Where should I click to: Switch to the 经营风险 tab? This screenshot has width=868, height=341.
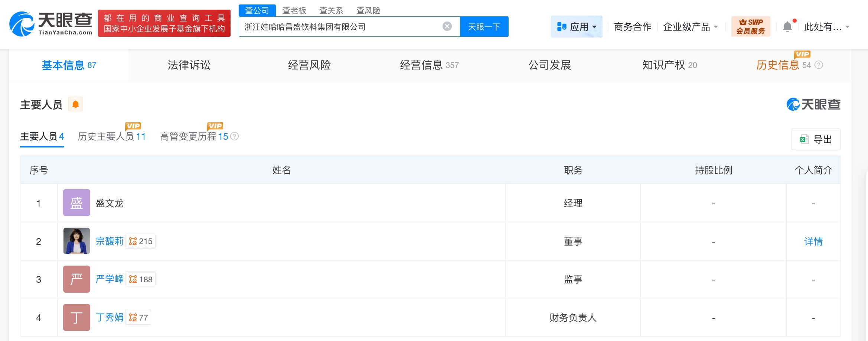tap(309, 65)
